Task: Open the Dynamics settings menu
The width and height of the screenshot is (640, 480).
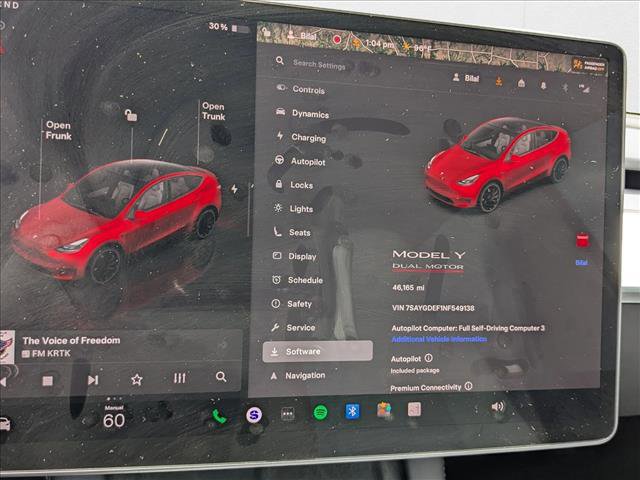Action: pos(303,113)
